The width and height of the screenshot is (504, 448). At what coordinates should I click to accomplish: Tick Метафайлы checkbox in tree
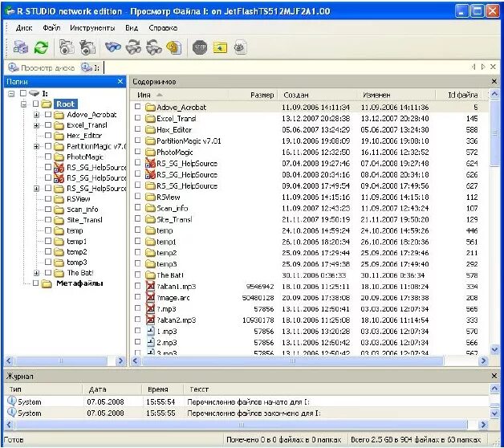(35, 283)
